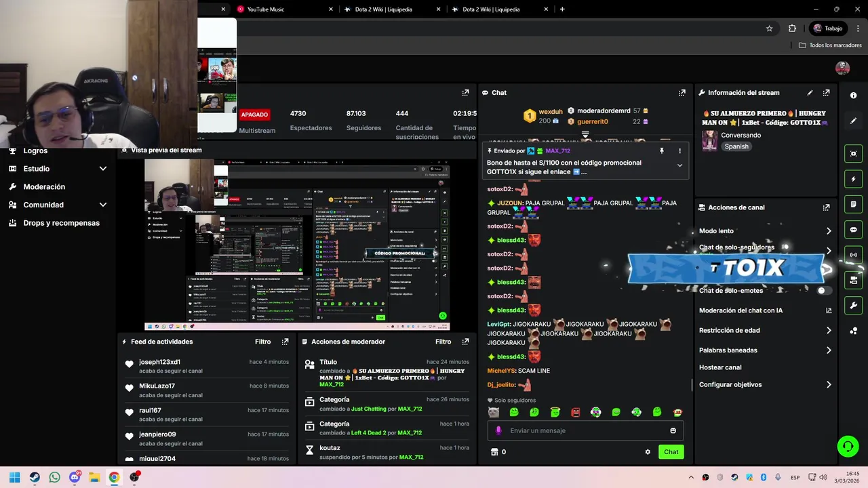Screen dimensions: 868x488
Task: Toggle stream preview widget sidebar icon
Action: point(853,154)
